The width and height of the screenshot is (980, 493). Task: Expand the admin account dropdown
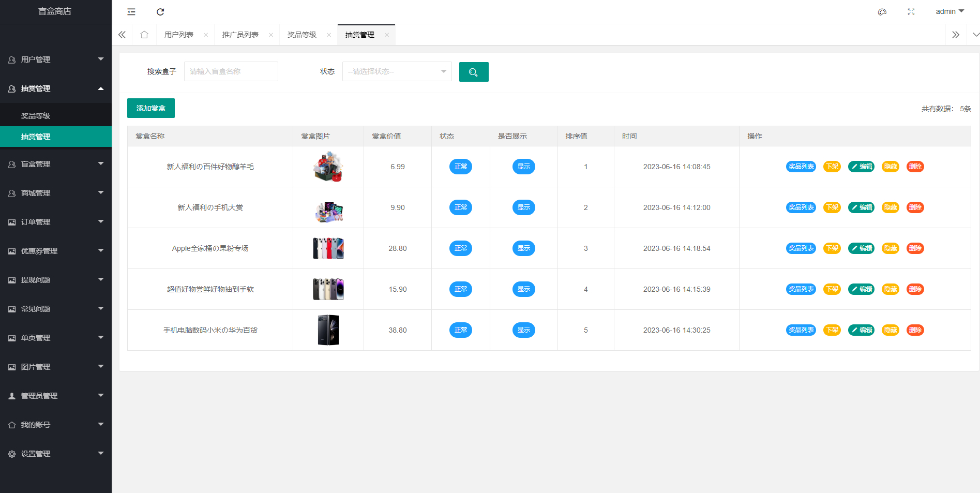950,11
